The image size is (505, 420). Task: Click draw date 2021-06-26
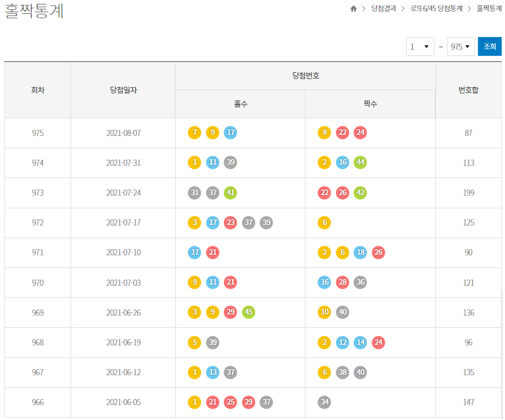123,313
